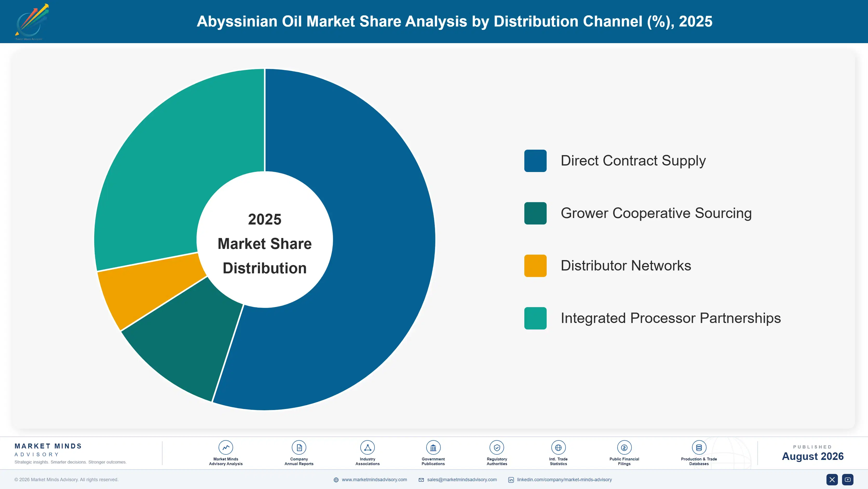Open the X social media icon
The image size is (868, 489).
click(832, 480)
